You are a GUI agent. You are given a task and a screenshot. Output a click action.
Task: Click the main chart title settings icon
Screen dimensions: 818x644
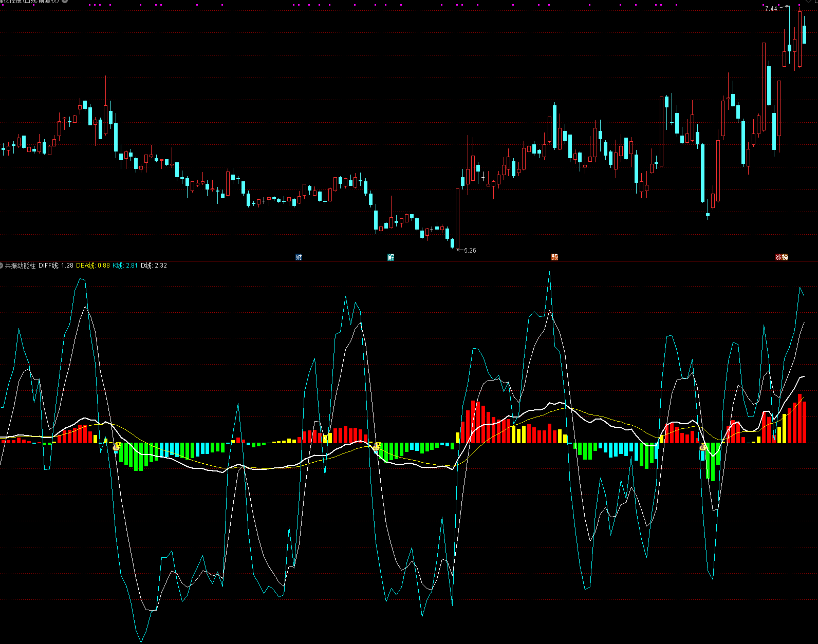click(x=65, y=2)
